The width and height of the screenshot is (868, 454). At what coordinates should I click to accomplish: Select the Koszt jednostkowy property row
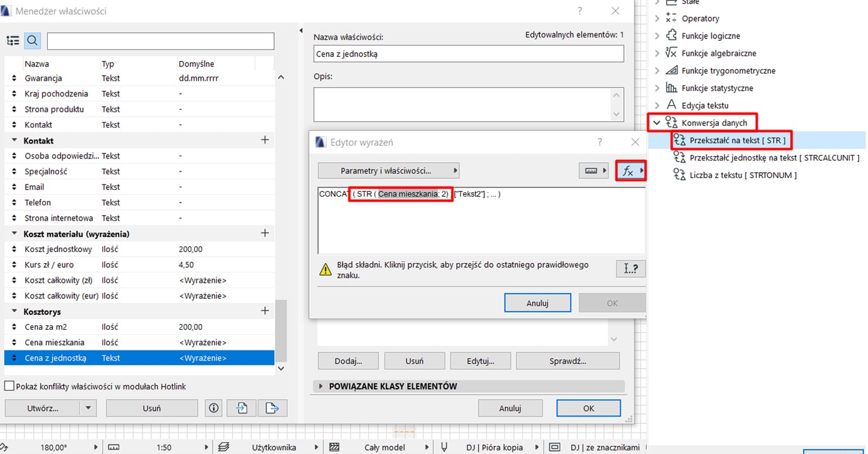tap(139, 249)
